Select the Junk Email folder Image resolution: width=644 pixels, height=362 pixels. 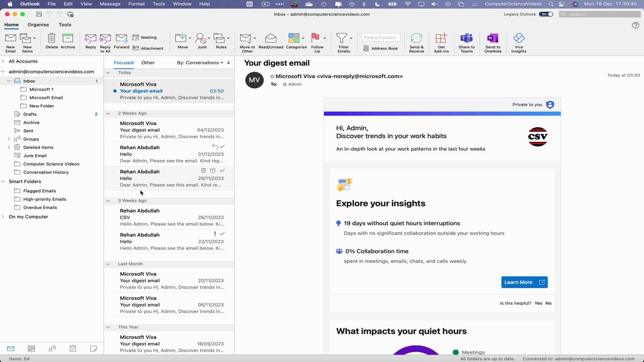point(35,156)
